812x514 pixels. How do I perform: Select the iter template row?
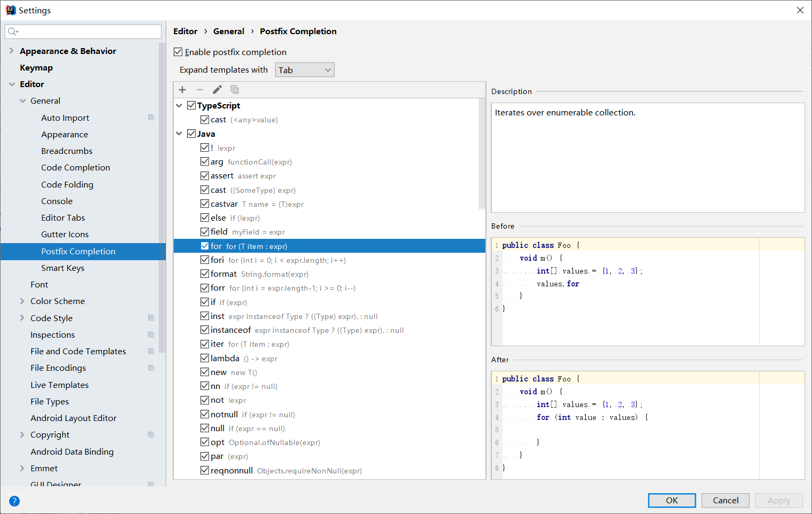tap(329, 344)
